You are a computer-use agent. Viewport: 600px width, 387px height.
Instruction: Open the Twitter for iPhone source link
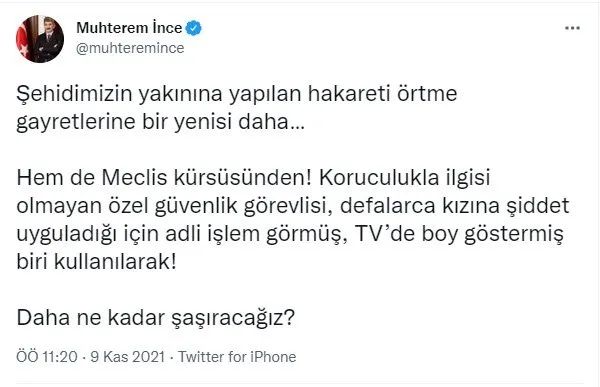click(237, 357)
